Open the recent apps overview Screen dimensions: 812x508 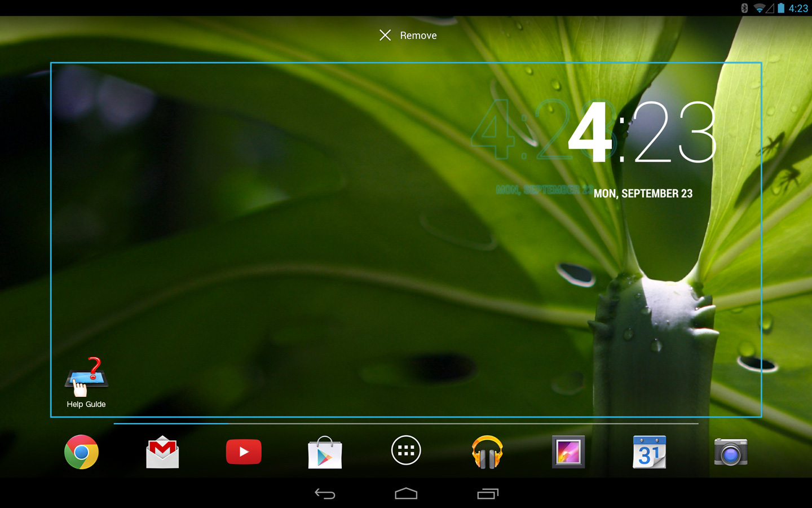[x=488, y=494]
